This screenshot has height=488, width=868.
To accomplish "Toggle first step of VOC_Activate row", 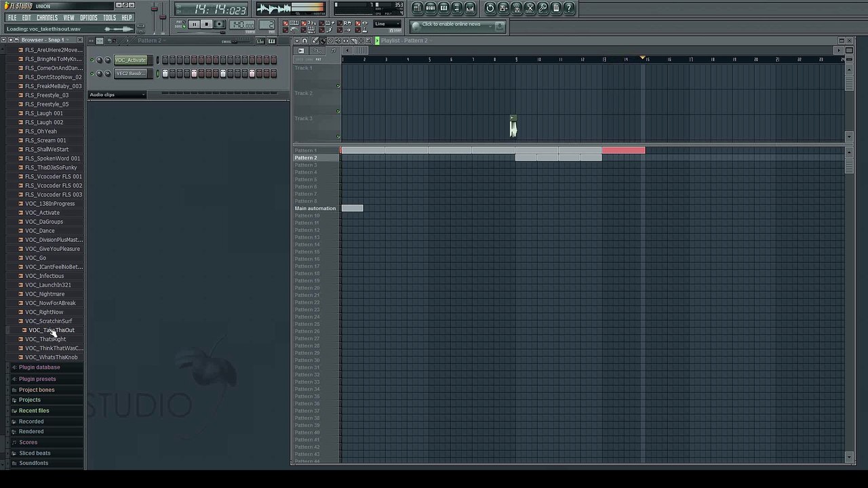I will 165,60.
